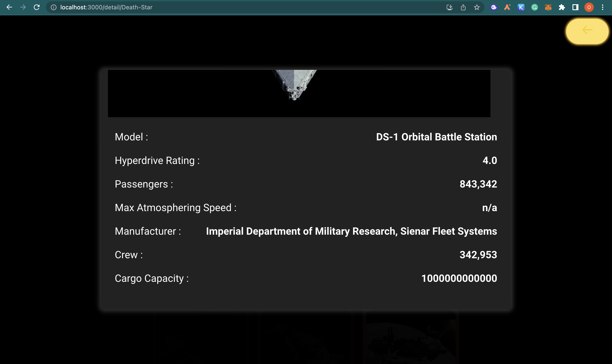Click the DS-1 Orbital Battle Station text
612x364 pixels.
(x=436, y=137)
